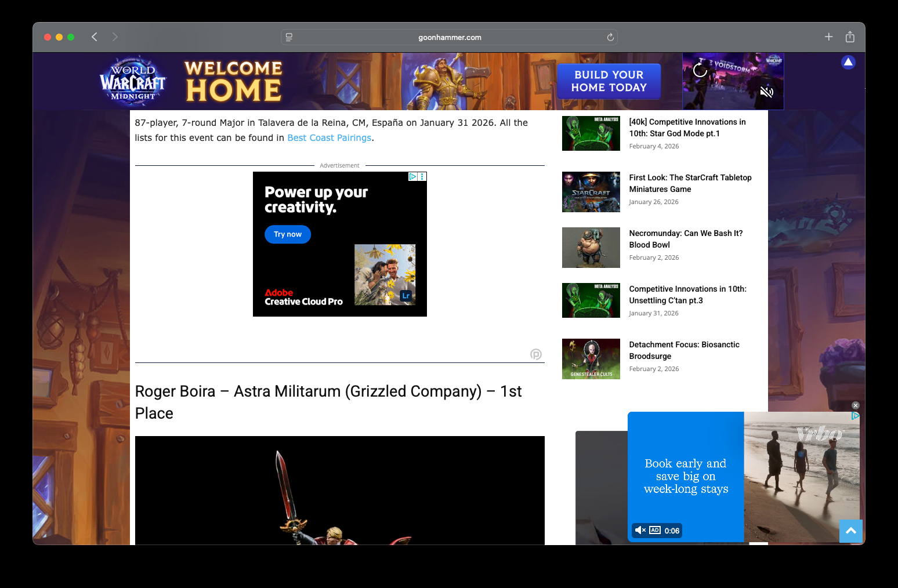The width and height of the screenshot is (898, 588).
Task: Click Safari's forward navigation arrow
Action: (x=115, y=37)
